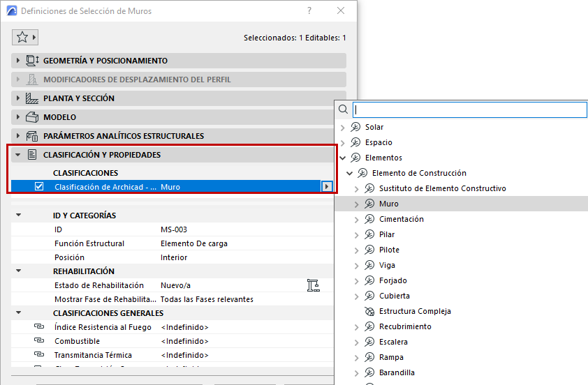Collapse the Rehabilitación group
The height and width of the screenshot is (385, 588).
click(x=18, y=271)
